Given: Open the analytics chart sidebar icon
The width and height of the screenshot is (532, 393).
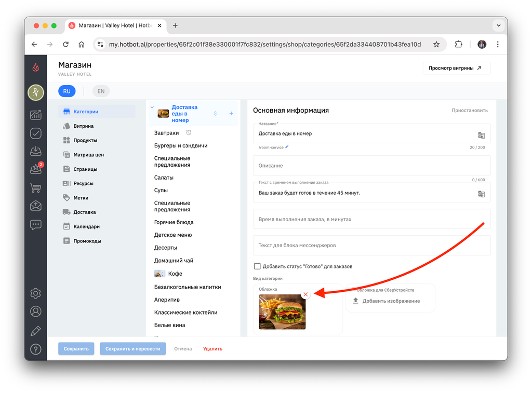Looking at the screenshot, I should pyautogui.click(x=36, y=115).
